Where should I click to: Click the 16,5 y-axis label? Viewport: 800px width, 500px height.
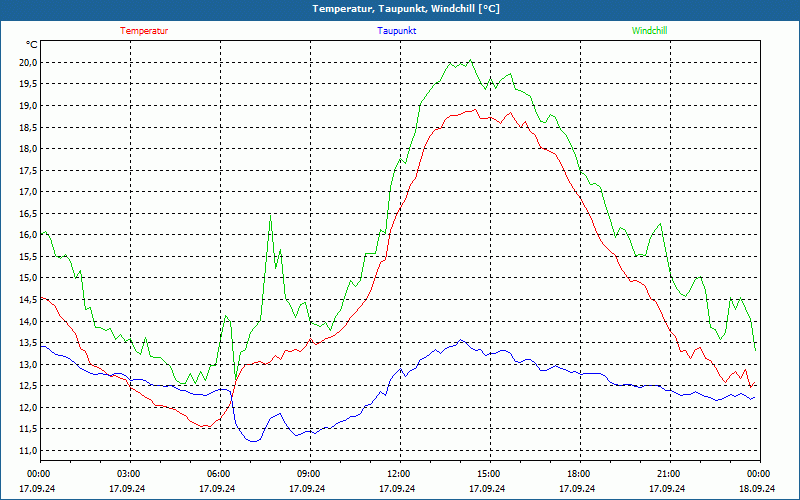28,214
